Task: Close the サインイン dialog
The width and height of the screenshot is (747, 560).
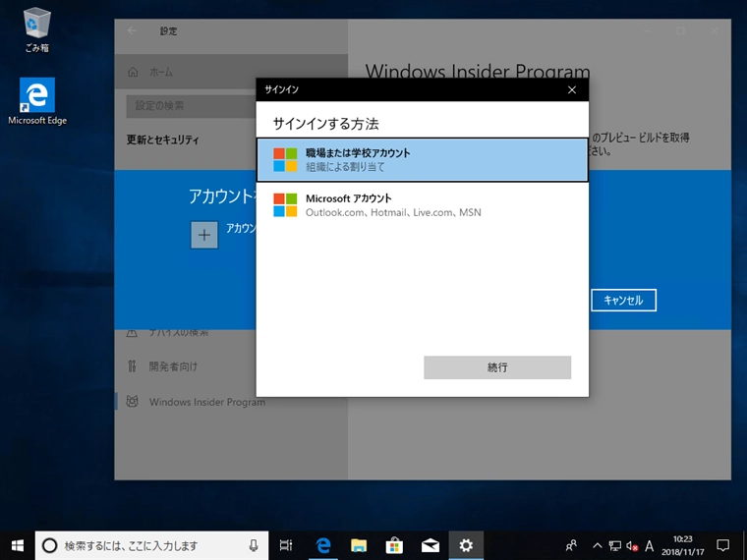Action: [572, 90]
